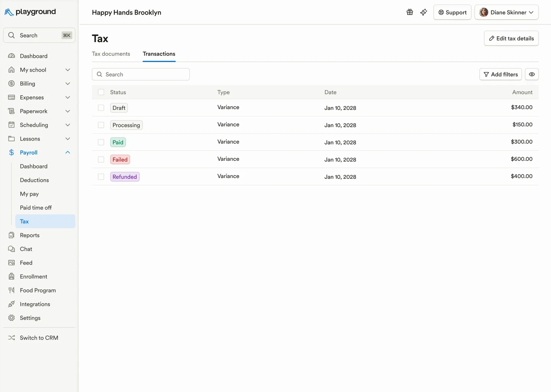Click the pencil icon on Edit tax details

pos(492,38)
